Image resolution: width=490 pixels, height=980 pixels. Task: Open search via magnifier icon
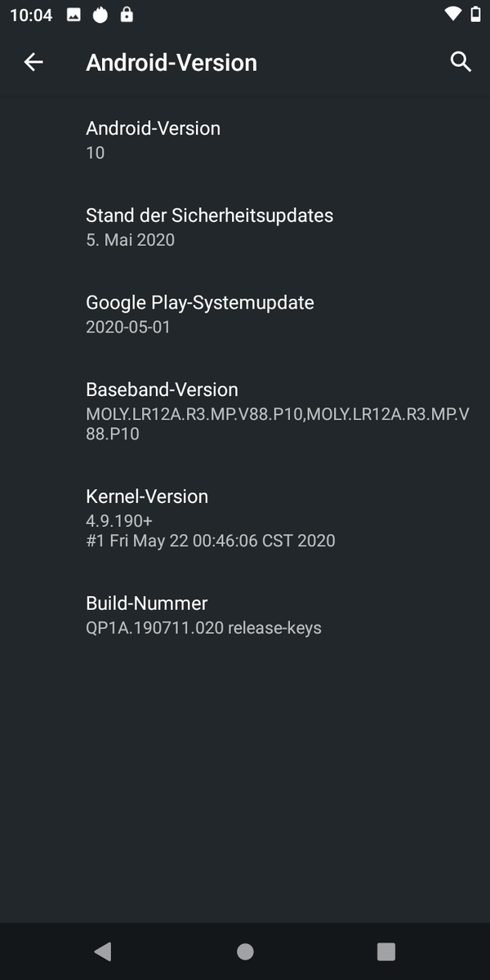point(461,62)
